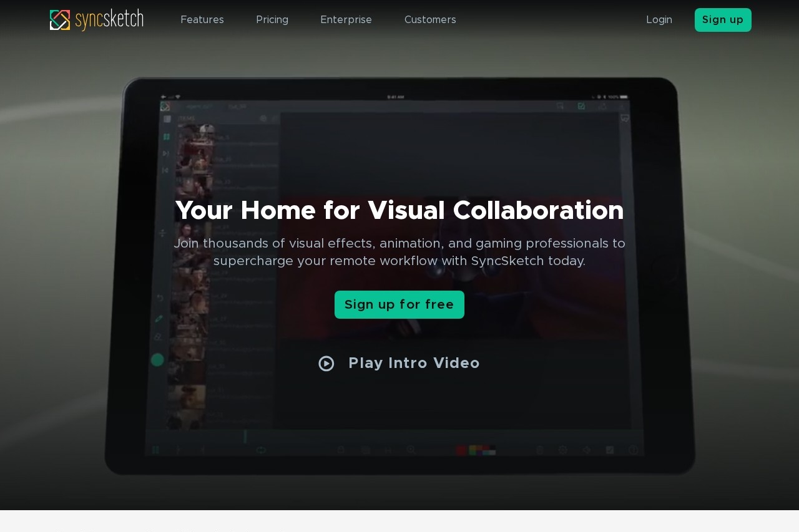Open the Features menu item
The image size is (799, 532).
click(202, 20)
